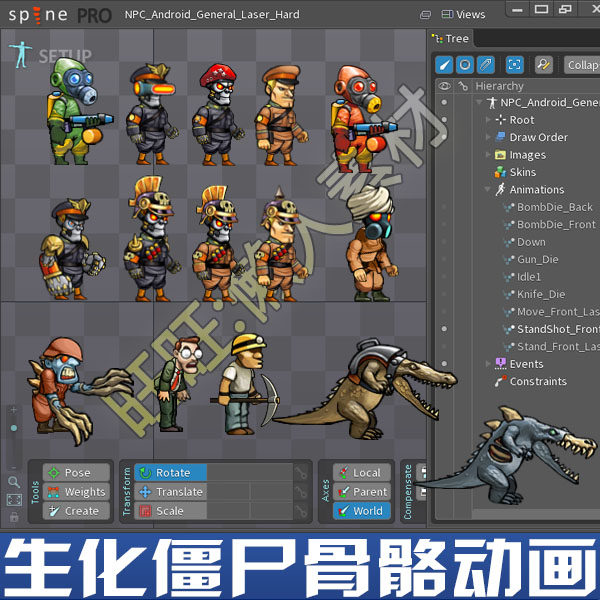This screenshot has height=600, width=600.
Task: Activate the Translate transform tool
Action: pos(170,492)
